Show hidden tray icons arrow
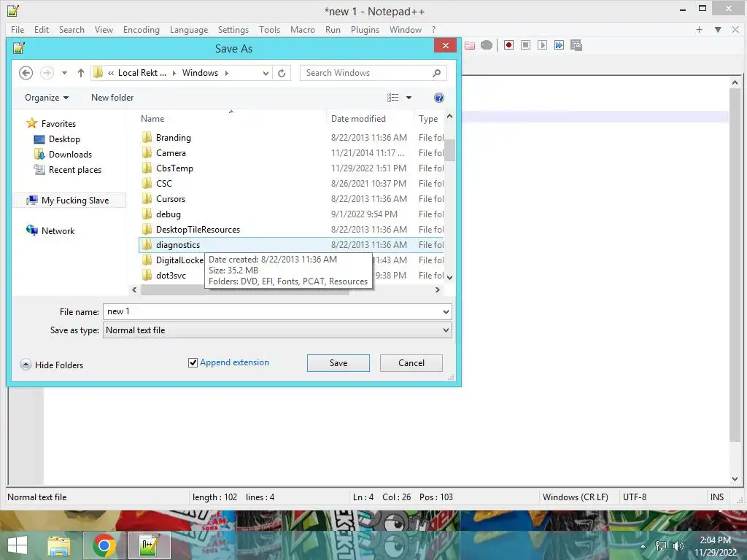This screenshot has width=747, height=560. (x=643, y=546)
